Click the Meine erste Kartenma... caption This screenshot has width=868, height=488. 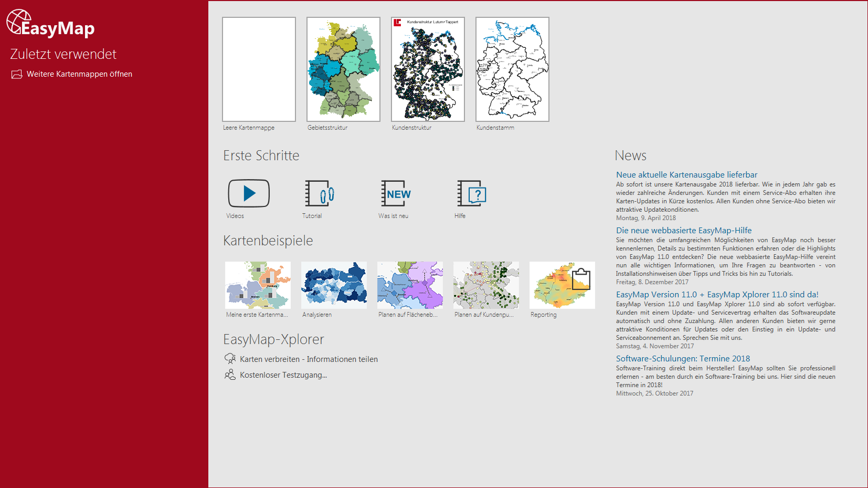257,315
